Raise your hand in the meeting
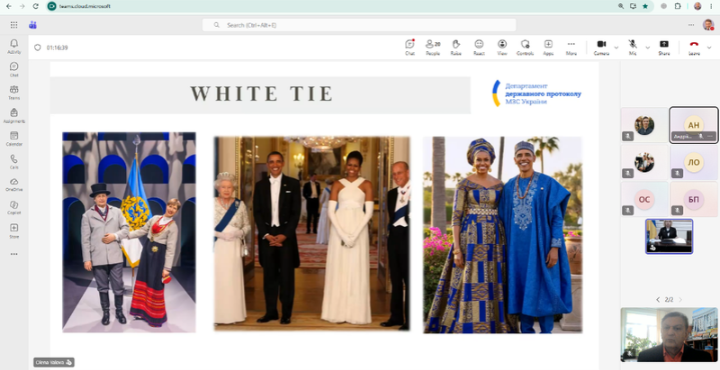Image resolution: width=720 pixels, height=370 pixels. click(456, 47)
